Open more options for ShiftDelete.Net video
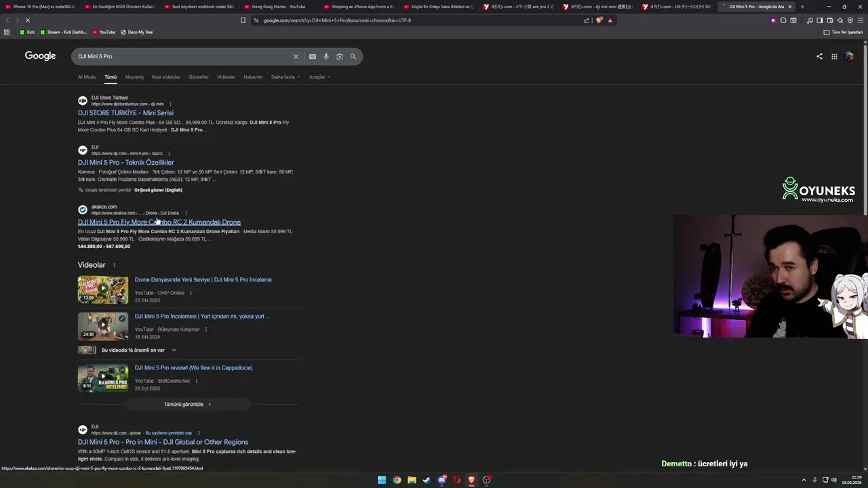The width and height of the screenshot is (868, 488). point(197,381)
